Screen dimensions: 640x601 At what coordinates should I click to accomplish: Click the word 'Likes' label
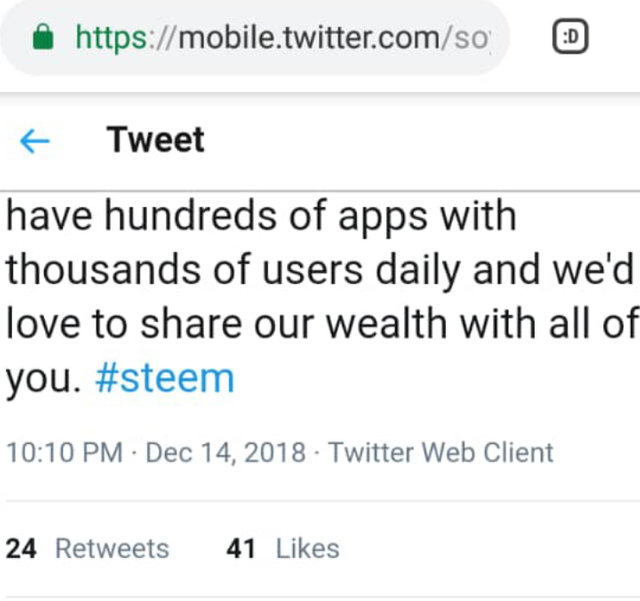(307, 549)
